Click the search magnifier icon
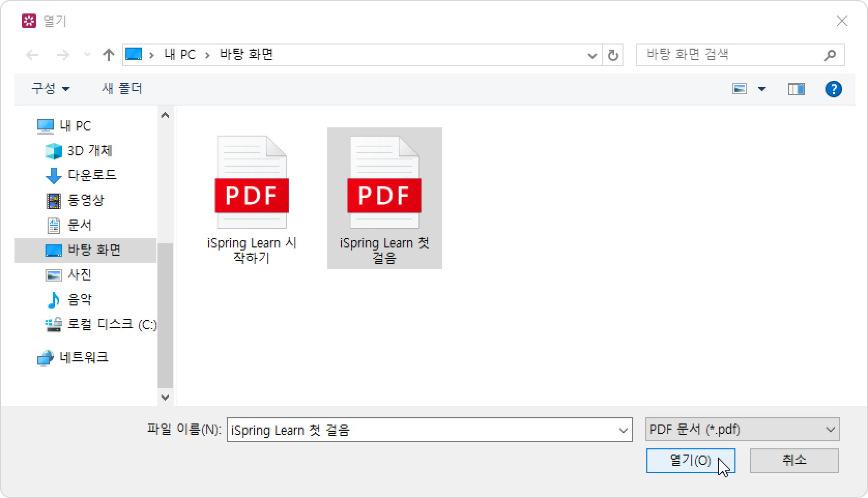The width and height of the screenshot is (868, 498). tap(830, 55)
